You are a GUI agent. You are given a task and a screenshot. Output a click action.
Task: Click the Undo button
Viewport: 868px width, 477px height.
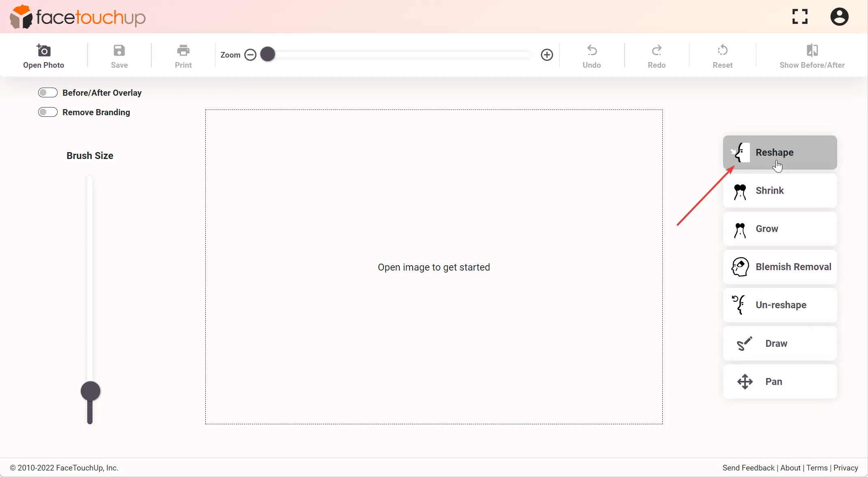(x=592, y=55)
